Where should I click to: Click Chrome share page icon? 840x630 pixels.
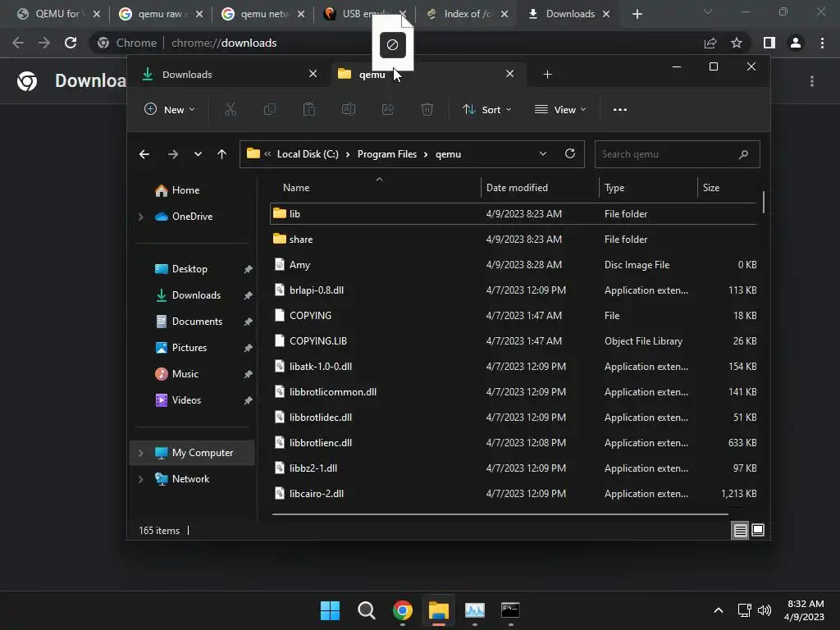710,43
